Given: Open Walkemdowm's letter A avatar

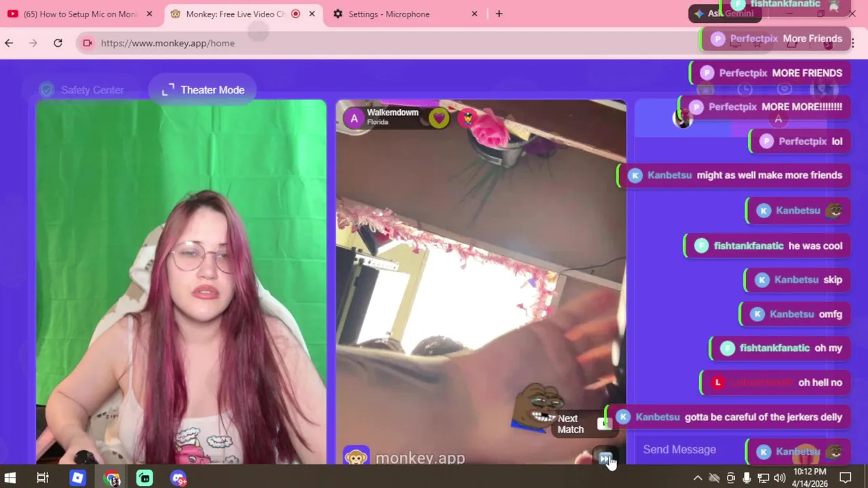Looking at the screenshot, I should [354, 118].
